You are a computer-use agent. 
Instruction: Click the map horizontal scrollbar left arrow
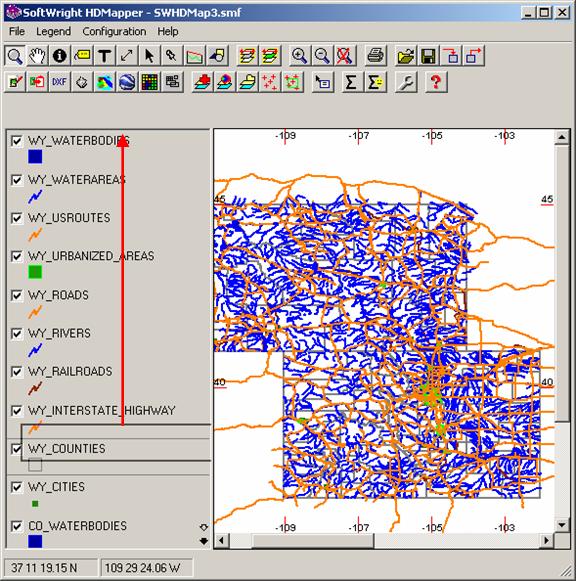222,541
